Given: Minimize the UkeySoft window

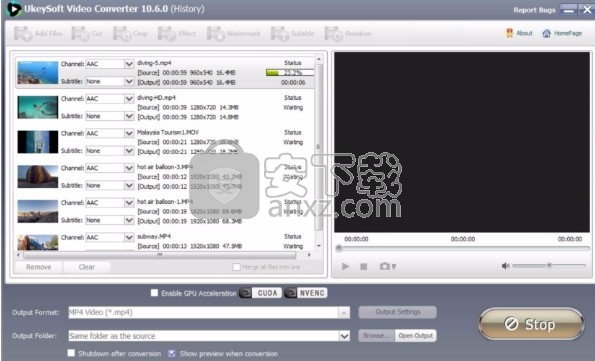Looking at the screenshot, I should 568,10.
